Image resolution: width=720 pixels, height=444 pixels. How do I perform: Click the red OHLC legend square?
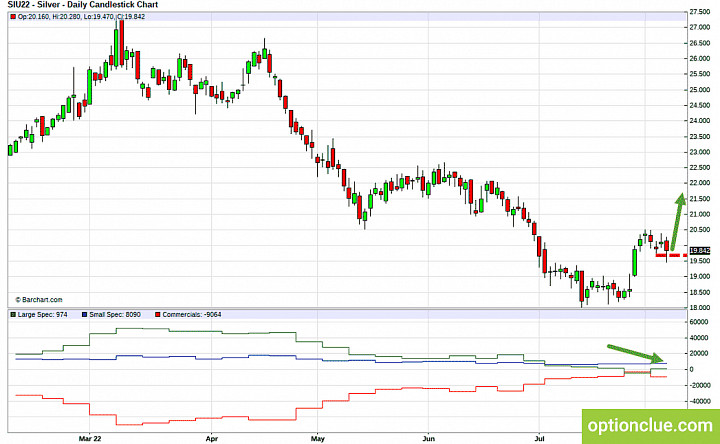pyautogui.click(x=13, y=17)
